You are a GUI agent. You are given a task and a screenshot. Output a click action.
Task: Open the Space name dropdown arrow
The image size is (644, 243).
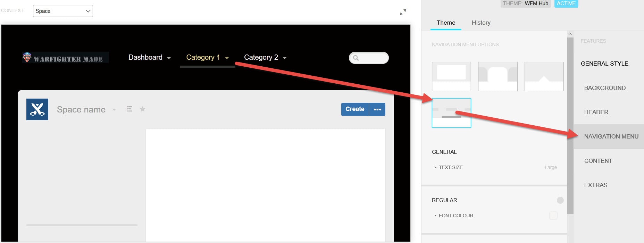pos(114,110)
